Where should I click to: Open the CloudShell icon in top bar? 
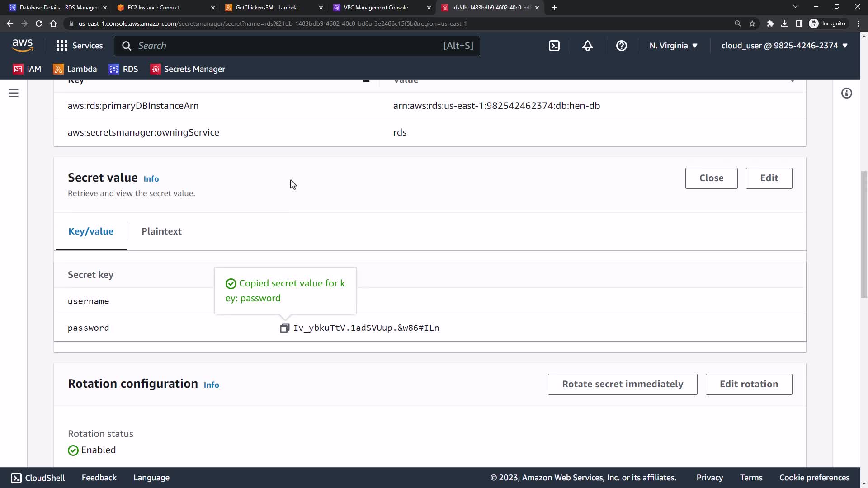pyautogui.click(x=554, y=46)
